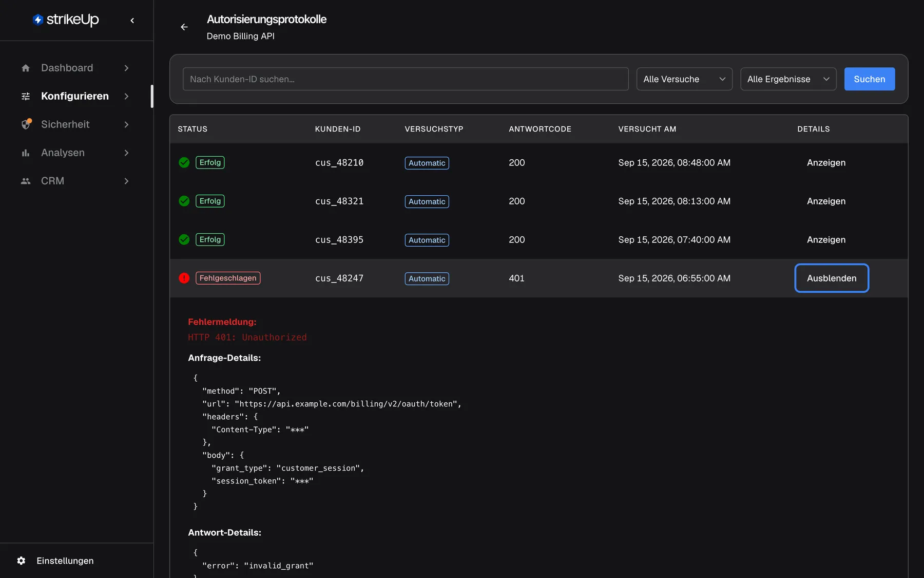Open the Alle Ergebnisse dropdown

click(788, 79)
